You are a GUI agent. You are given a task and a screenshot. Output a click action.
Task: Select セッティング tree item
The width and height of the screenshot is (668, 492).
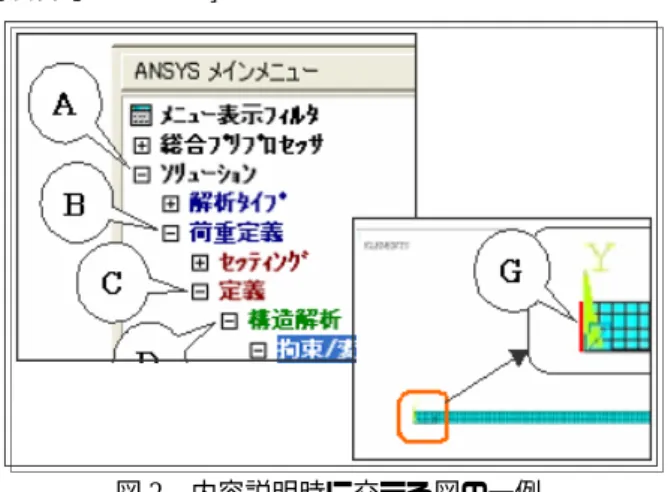pyautogui.click(x=264, y=262)
